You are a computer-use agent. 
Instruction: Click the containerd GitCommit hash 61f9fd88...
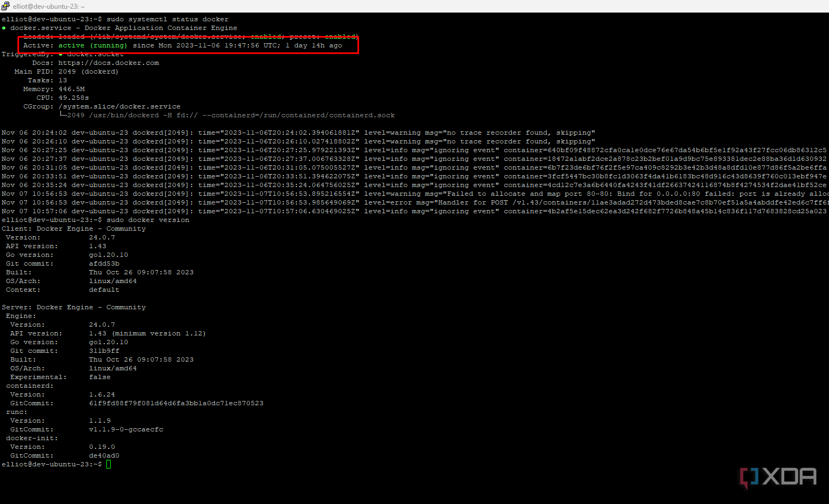click(x=176, y=403)
